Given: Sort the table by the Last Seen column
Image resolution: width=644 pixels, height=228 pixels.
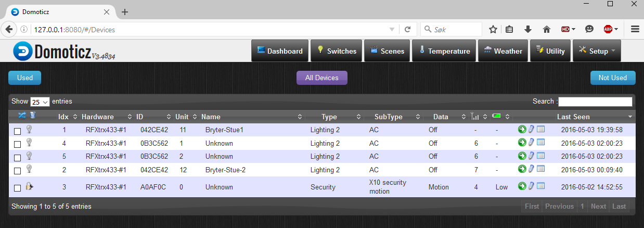Looking at the screenshot, I should point(573,117).
